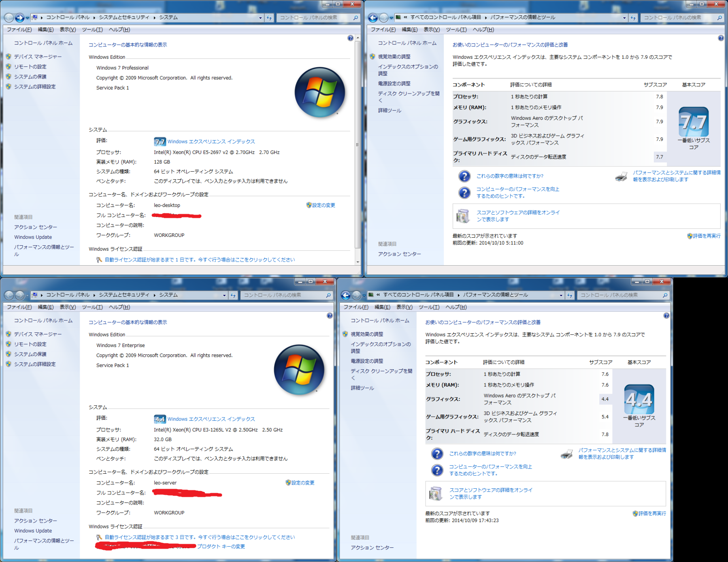The width and height of the screenshot is (728, 562).
Task: Click the software box icon in the 7.7 score window
Action: (462, 216)
